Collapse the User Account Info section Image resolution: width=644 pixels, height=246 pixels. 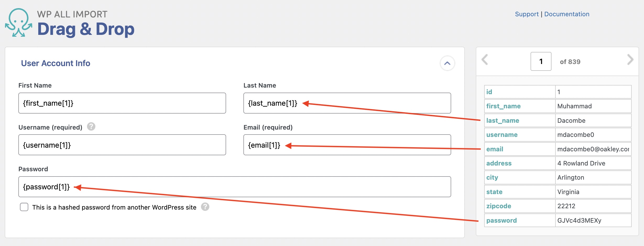click(x=447, y=63)
